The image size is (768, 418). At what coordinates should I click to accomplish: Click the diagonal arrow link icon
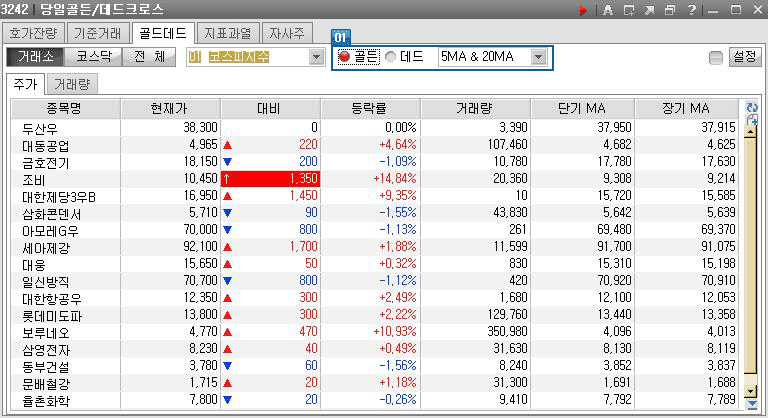click(649, 10)
